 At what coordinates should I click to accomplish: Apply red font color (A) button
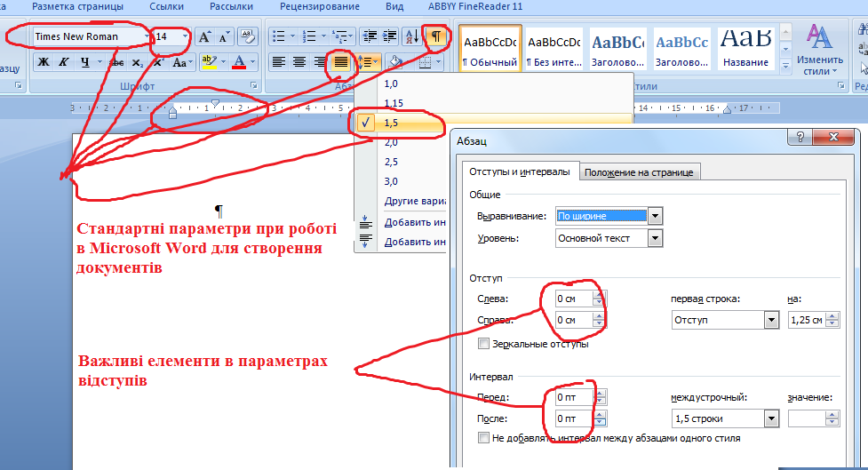[x=239, y=62]
